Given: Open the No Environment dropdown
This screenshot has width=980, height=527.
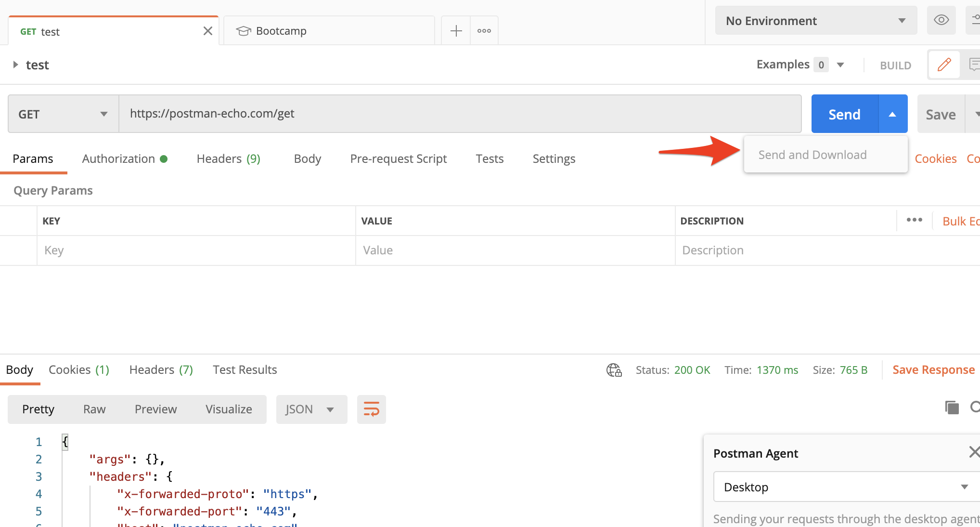Looking at the screenshot, I should (815, 20).
